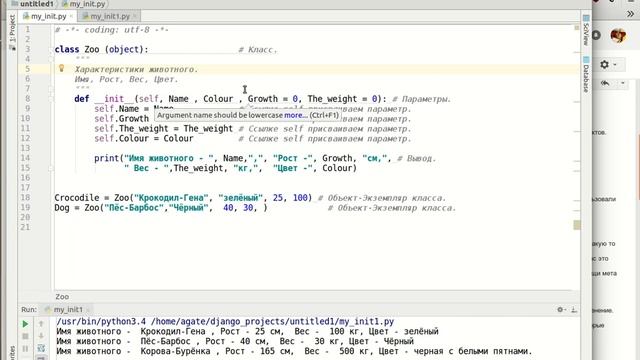The image size is (640, 360).
Task: Click the 'Run:' label in tool window
Action: [29, 309]
